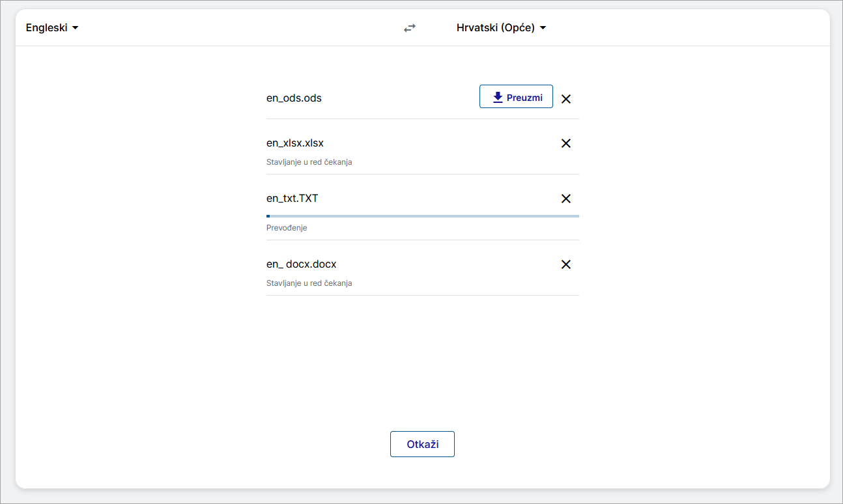The height and width of the screenshot is (504, 843).
Task: Remove en_ docx.docx from the queue
Action: coord(566,264)
